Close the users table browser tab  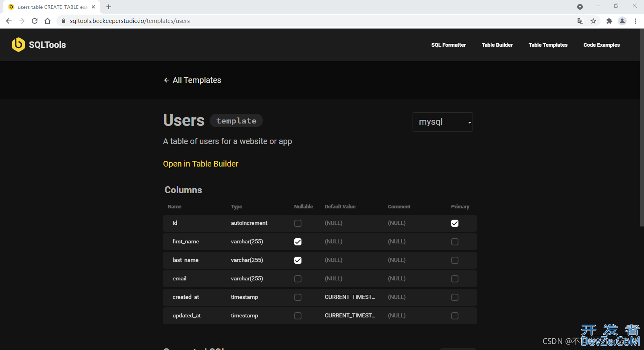pos(93,7)
